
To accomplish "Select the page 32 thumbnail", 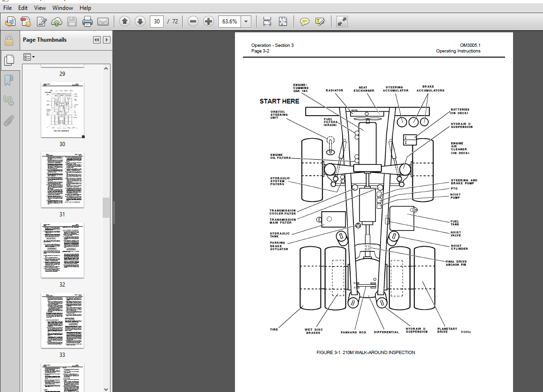I will (62, 250).
